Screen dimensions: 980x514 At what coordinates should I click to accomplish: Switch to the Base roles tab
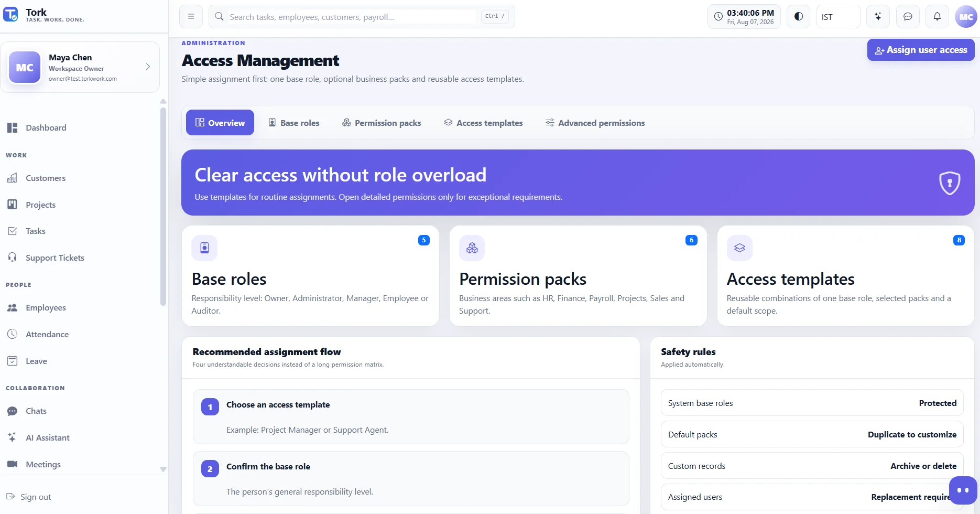pos(294,122)
